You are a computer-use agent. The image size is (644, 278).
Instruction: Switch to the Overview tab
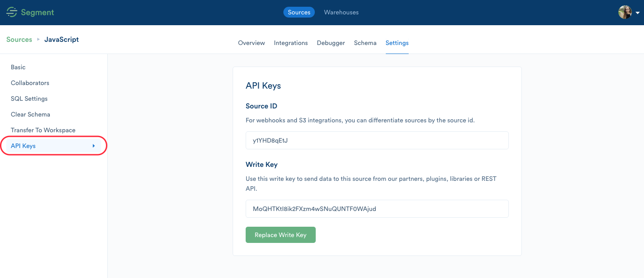pyautogui.click(x=251, y=43)
